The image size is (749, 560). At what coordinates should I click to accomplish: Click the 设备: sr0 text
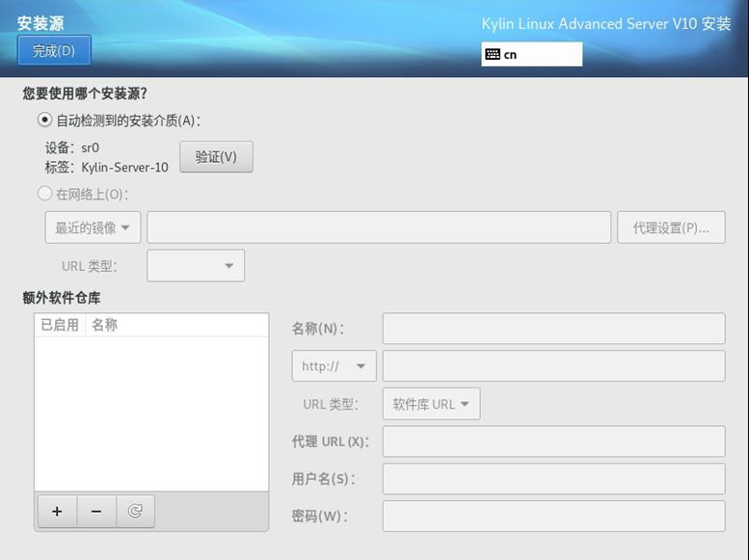[x=72, y=148]
